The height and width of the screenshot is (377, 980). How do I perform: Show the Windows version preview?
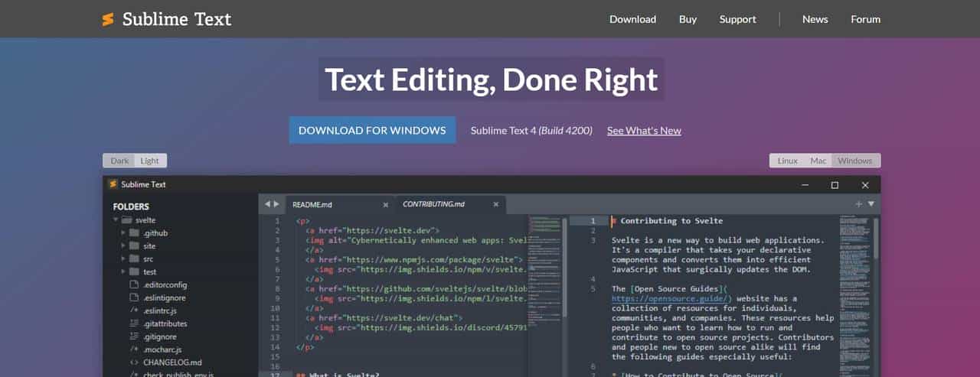tap(855, 161)
